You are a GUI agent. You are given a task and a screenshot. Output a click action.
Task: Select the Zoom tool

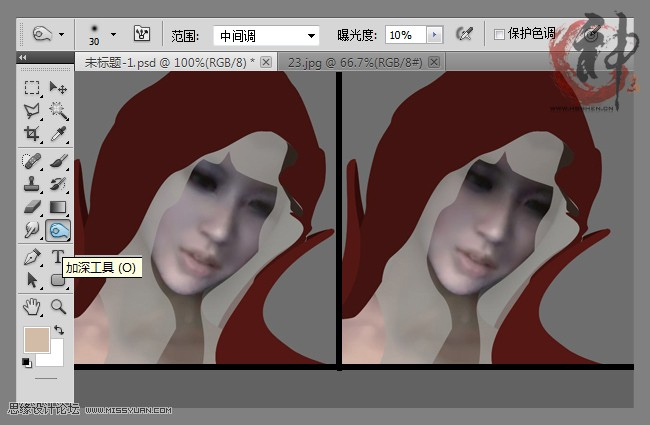[58, 307]
